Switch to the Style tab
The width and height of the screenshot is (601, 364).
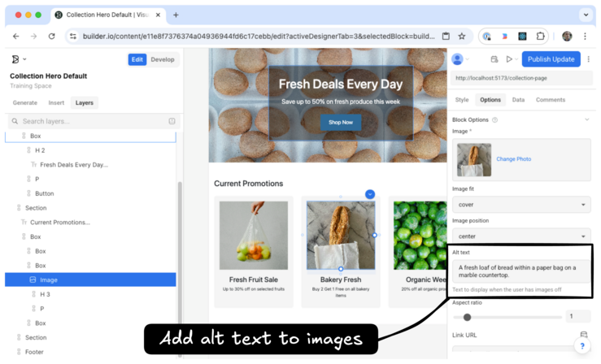(462, 100)
